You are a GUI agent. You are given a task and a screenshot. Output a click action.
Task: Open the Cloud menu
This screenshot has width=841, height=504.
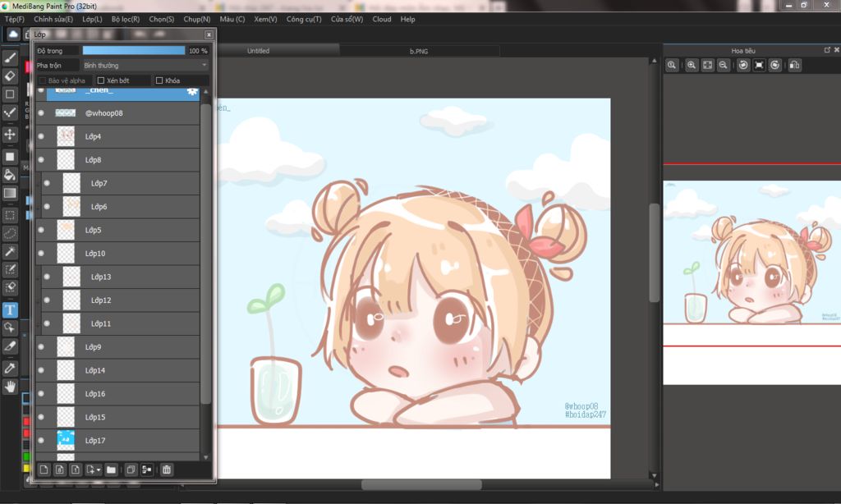click(382, 20)
